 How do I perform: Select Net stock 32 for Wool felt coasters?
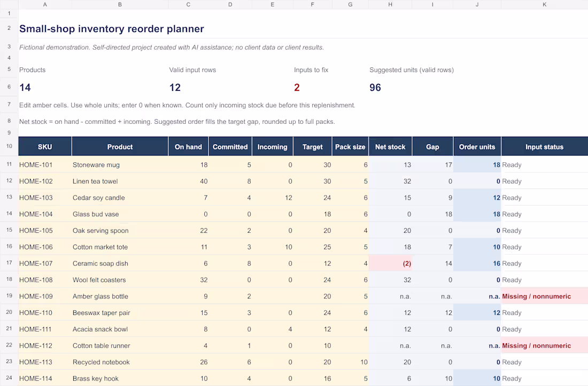tap(390, 280)
